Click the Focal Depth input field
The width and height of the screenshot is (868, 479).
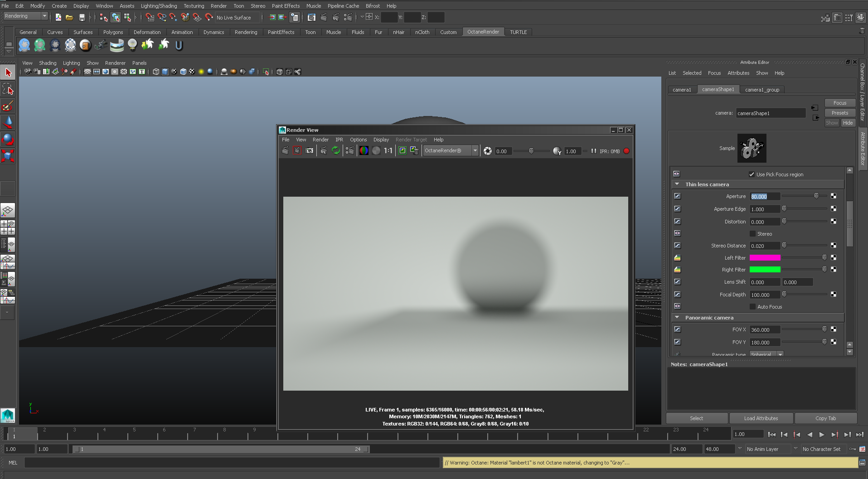(x=765, y=295)
